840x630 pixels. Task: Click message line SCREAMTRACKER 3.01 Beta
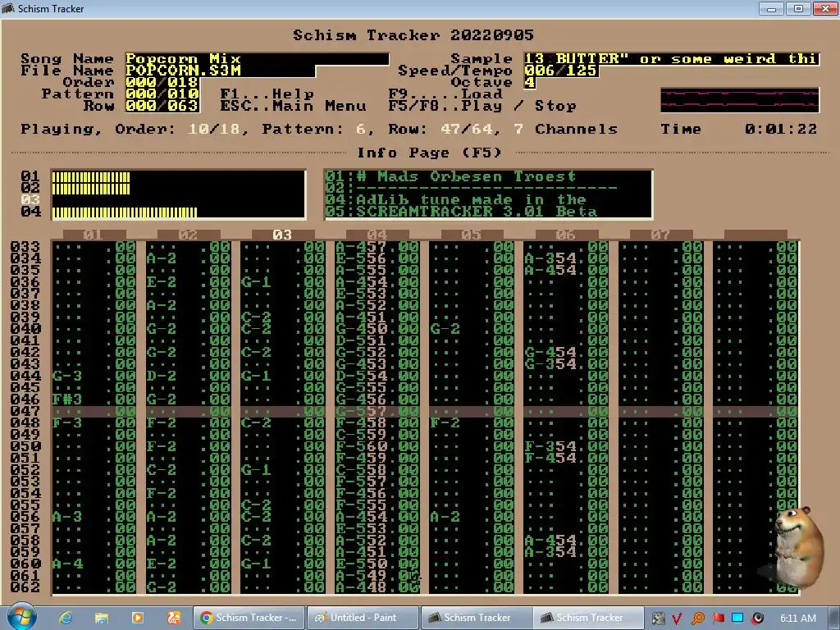[x=477, y=212]
